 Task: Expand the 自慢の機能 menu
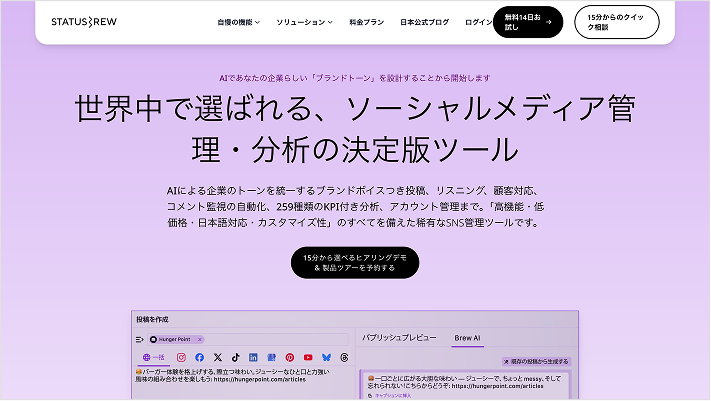coord(239,22)
